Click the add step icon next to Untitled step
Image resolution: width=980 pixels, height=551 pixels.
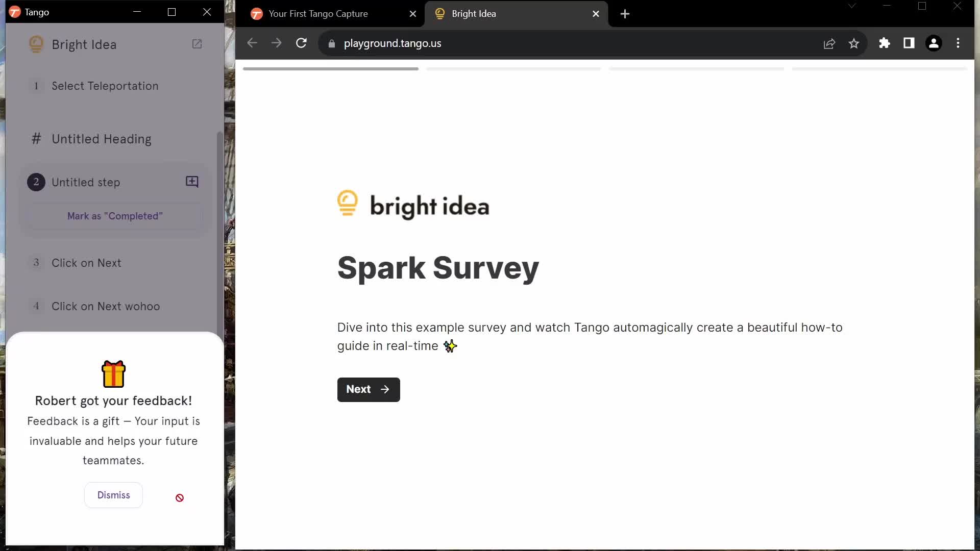(193, 182)
